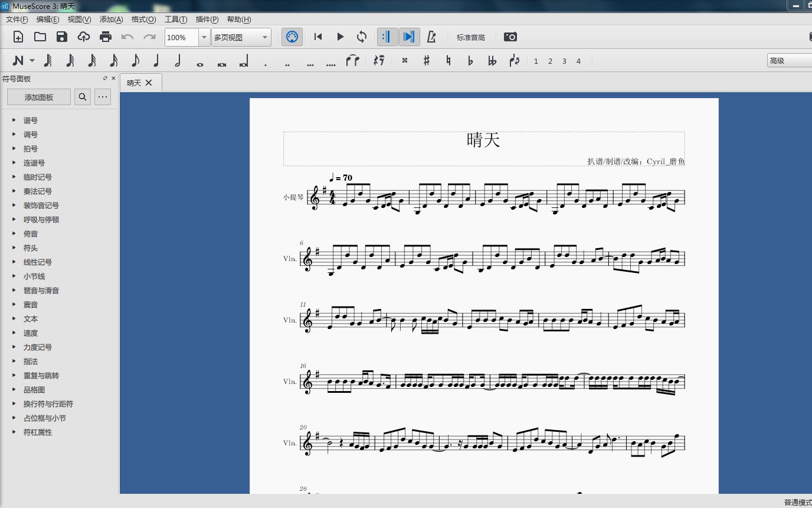Open zoom level 100% dropdown
The width and height of the screenshot is (812, 508).
[x=204, y=37]
